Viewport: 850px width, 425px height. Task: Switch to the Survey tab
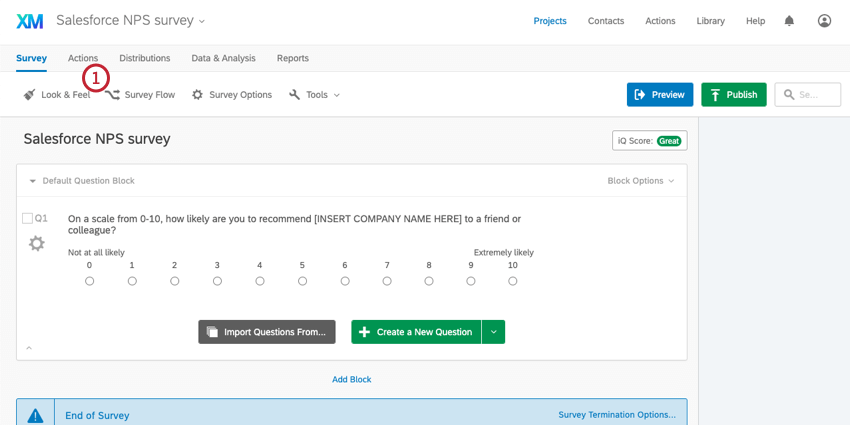[x=31, y=58]
